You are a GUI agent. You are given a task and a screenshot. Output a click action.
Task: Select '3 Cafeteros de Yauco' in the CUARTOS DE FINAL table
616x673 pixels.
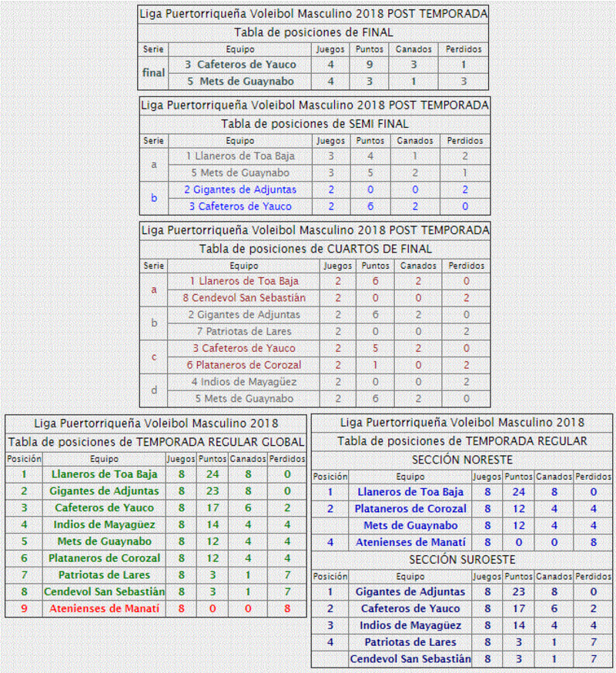click(244, 348)
